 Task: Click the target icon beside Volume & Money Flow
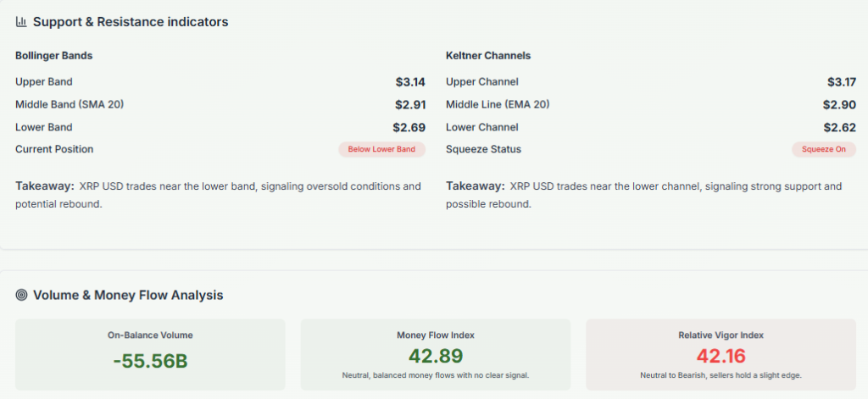click(21, 295)
